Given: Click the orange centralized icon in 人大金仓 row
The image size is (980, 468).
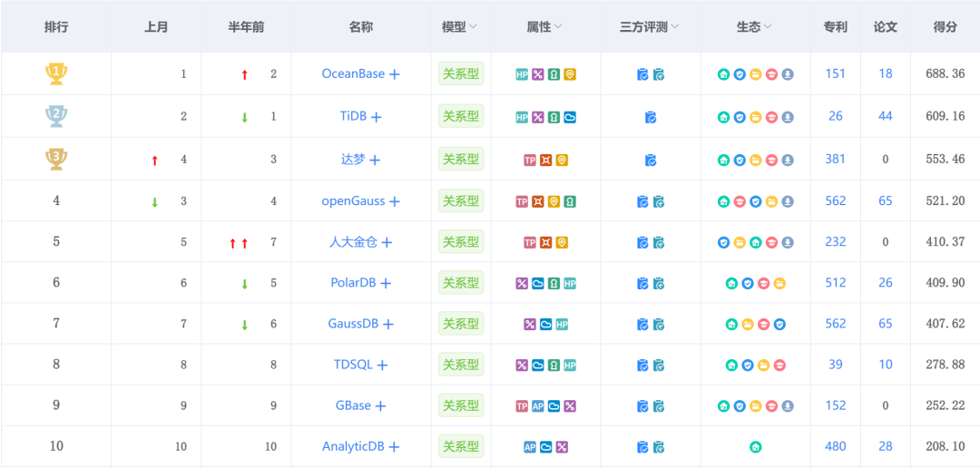Looking at the screenshot, I should tap(545, 242).
